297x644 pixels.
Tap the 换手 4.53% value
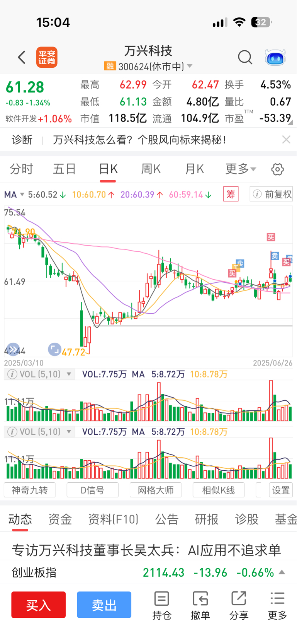tap(275, 85)
